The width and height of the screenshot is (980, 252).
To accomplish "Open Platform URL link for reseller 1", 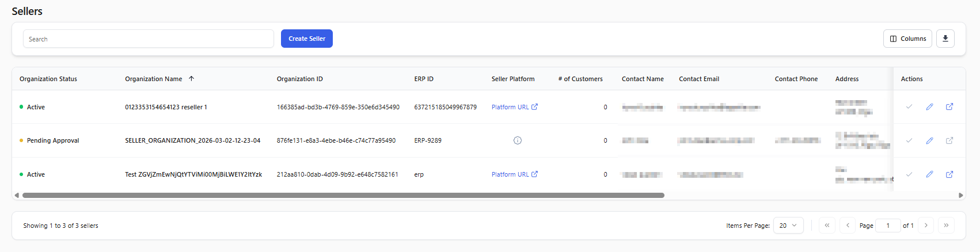I will (515, 107).
